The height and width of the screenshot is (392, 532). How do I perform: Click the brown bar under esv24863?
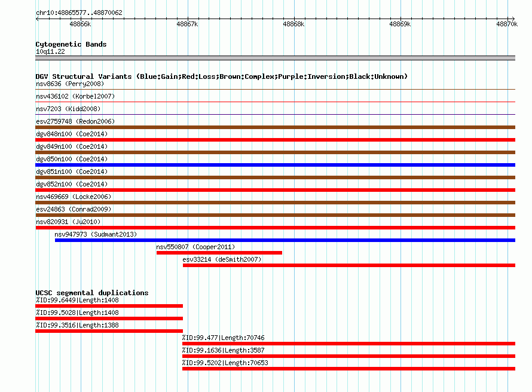tap(275, 215)
